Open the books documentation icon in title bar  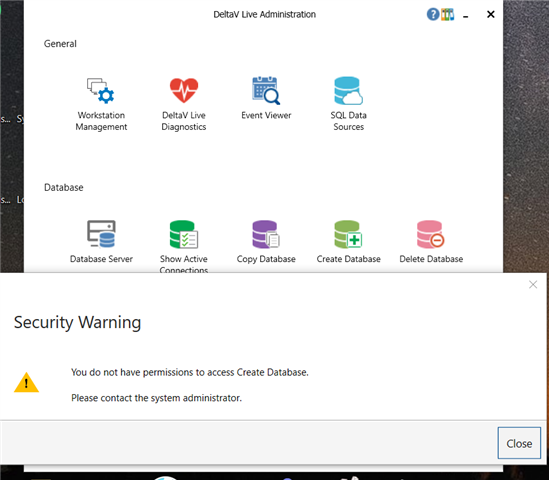tap(447, 14)
